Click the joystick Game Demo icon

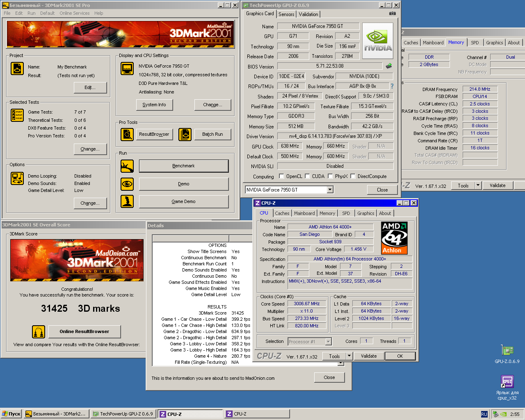coord(127,201)
